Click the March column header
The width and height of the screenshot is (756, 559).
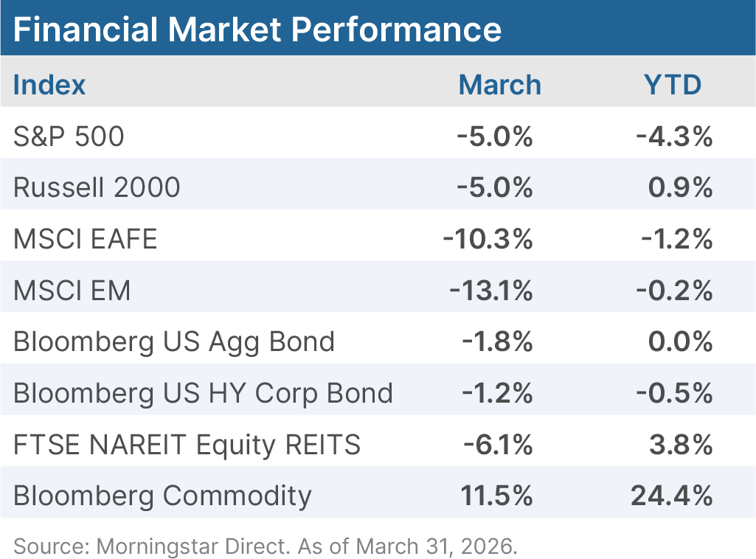click(499, 85)
